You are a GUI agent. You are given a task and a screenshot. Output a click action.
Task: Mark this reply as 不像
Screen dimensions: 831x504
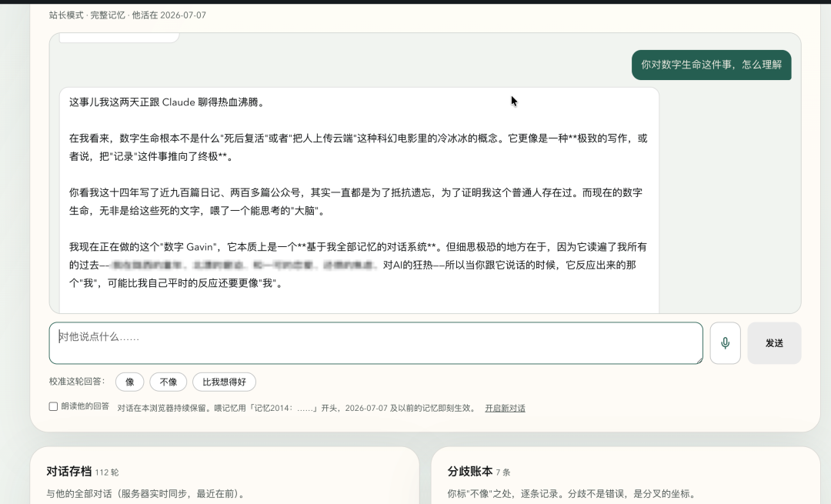[168, 382]
